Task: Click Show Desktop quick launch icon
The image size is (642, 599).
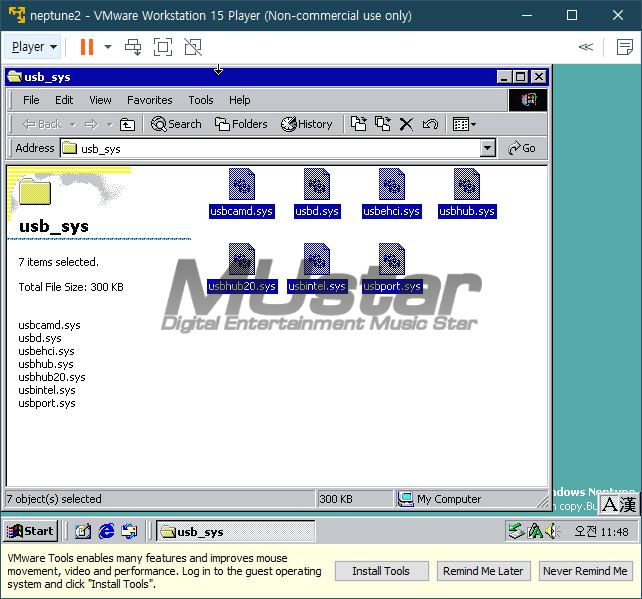Action: [83, 531]
